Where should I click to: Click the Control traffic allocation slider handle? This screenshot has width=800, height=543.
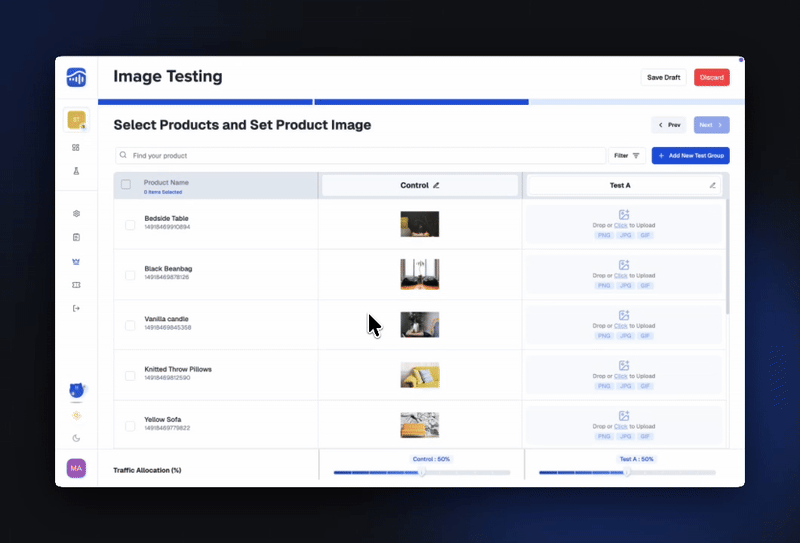point(422,473)
